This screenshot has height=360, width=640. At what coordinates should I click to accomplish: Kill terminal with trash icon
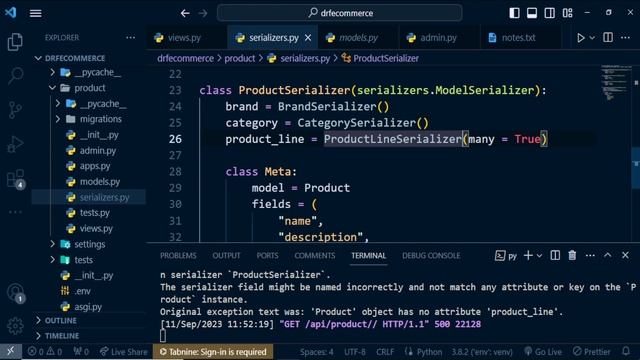(x=572, y=256)
